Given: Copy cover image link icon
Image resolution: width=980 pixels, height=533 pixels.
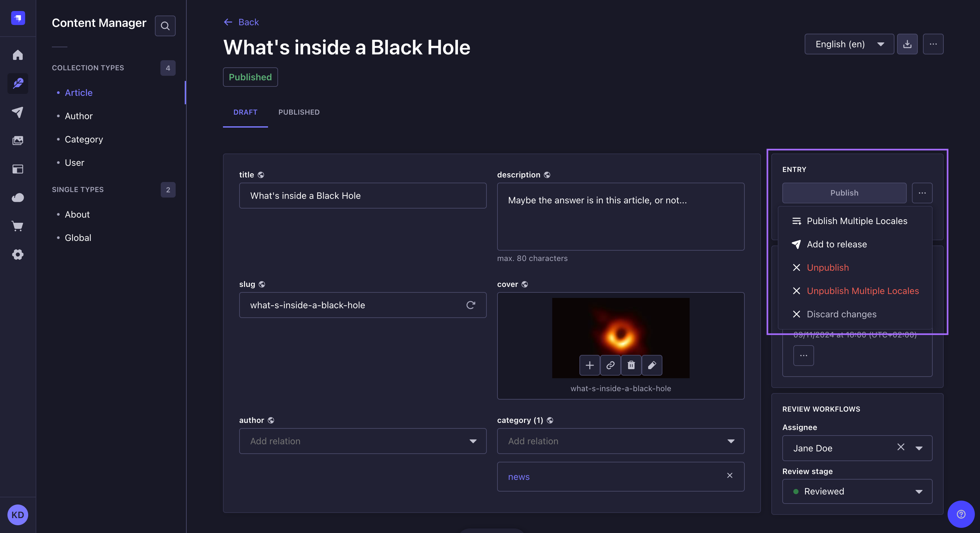Looking at the screenshot, I should [610, 365].
